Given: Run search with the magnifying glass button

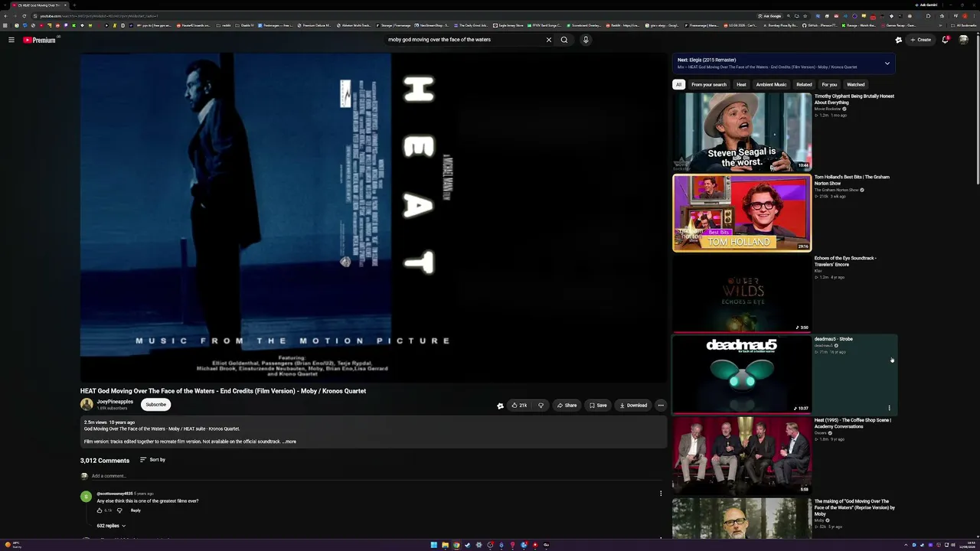Looking at the screenshot, I should tap(564, 40).
